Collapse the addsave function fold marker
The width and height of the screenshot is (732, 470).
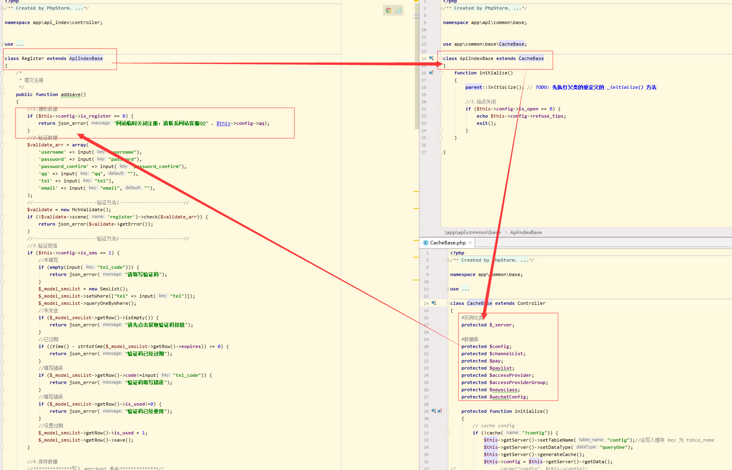tap(3, 94)
